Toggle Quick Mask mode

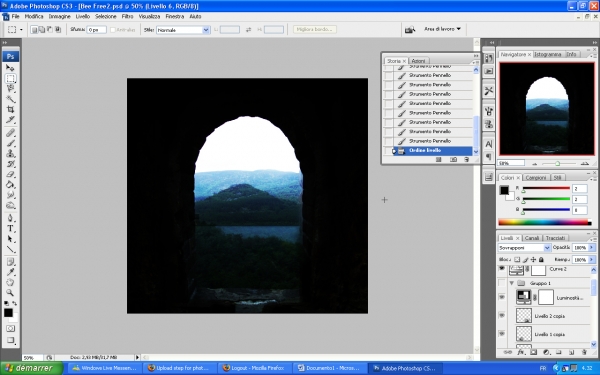(x=10, y=328)
